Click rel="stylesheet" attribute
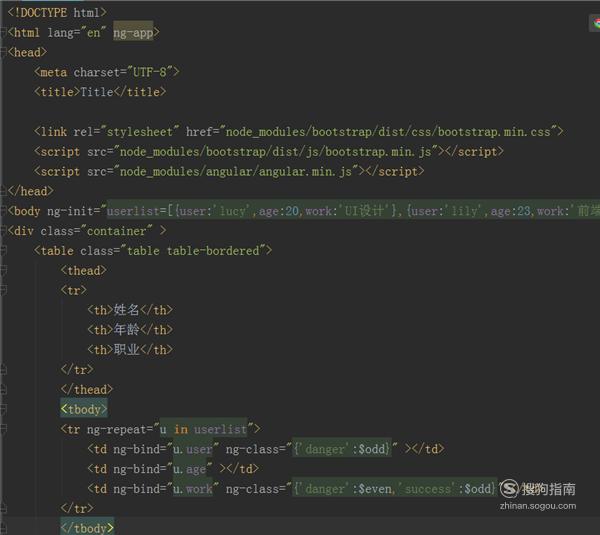Viewport: 600px width, 535px height. coord(126,132)
